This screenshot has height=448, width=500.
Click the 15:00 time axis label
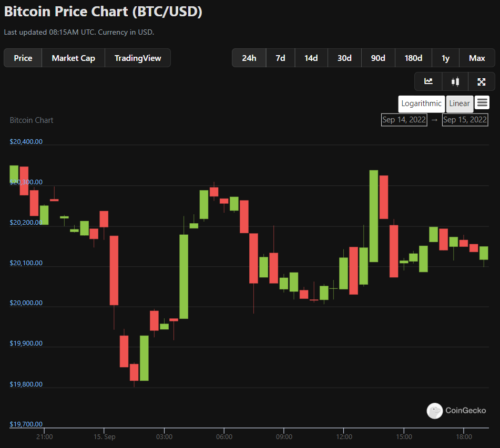click(404, 437)
